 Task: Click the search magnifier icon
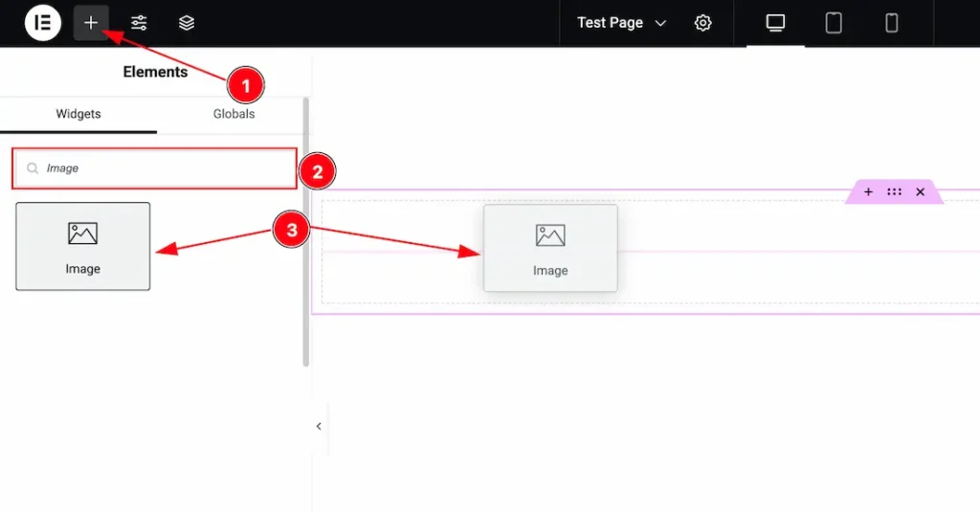point(33,168)
